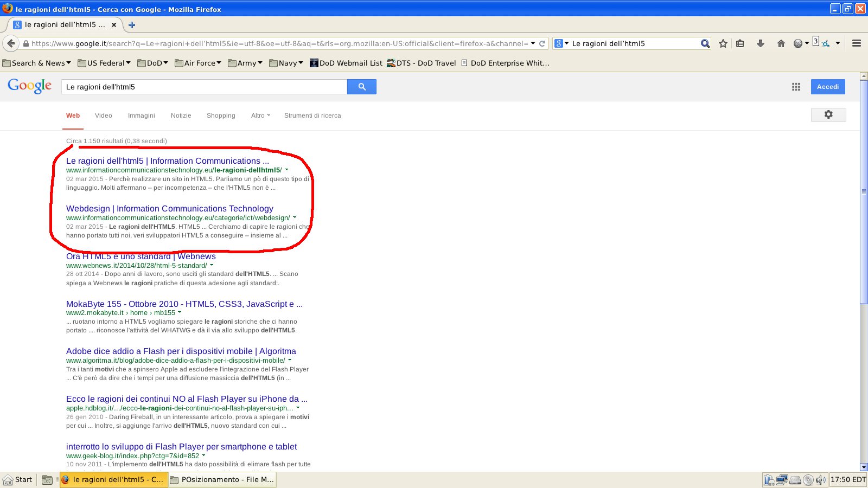
Task: Open URL bar history dropdown arrow
Action: coord(533,43)
